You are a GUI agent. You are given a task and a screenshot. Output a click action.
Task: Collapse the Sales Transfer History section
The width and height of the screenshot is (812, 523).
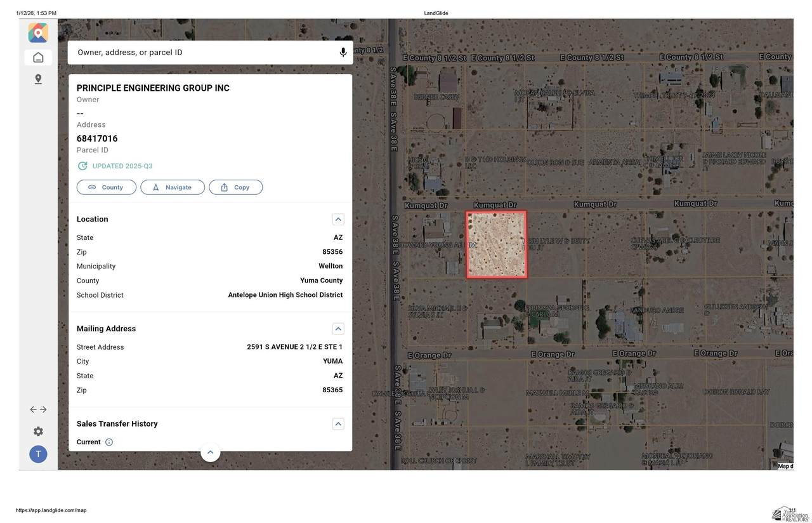pyautogui.click(x=338, y=424)
